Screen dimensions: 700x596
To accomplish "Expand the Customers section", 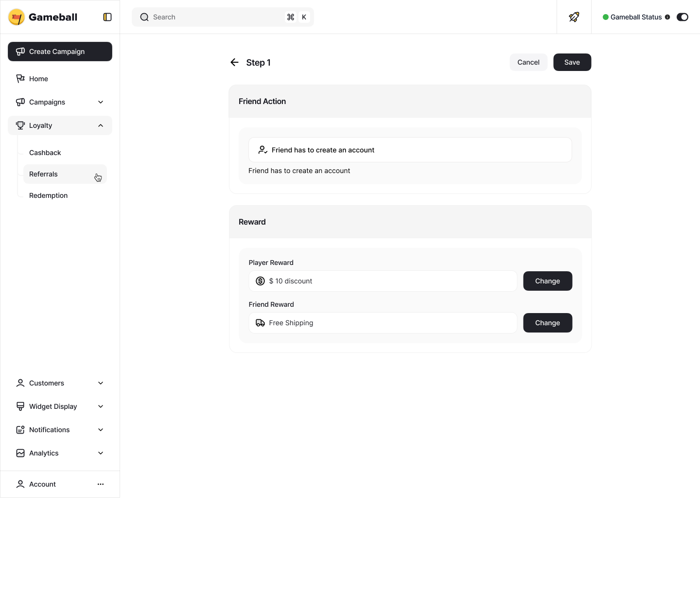I will (101, 383).
